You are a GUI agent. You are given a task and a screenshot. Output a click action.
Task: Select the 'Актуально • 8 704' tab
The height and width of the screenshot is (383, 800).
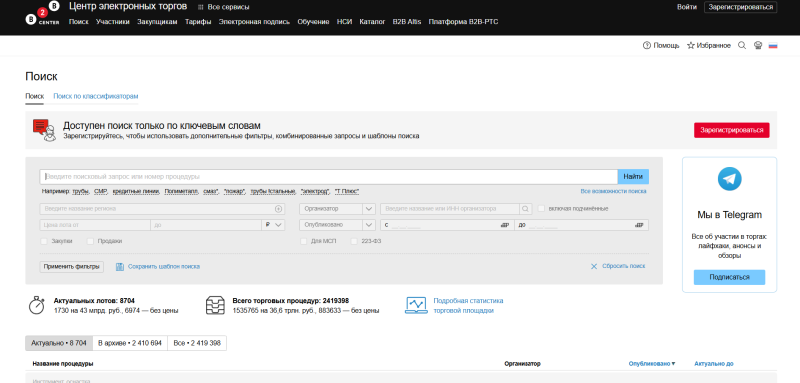[x=59, y=343]
